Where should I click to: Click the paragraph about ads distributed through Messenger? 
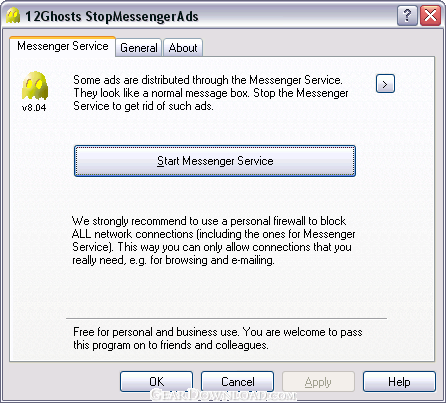coord(211,93)
